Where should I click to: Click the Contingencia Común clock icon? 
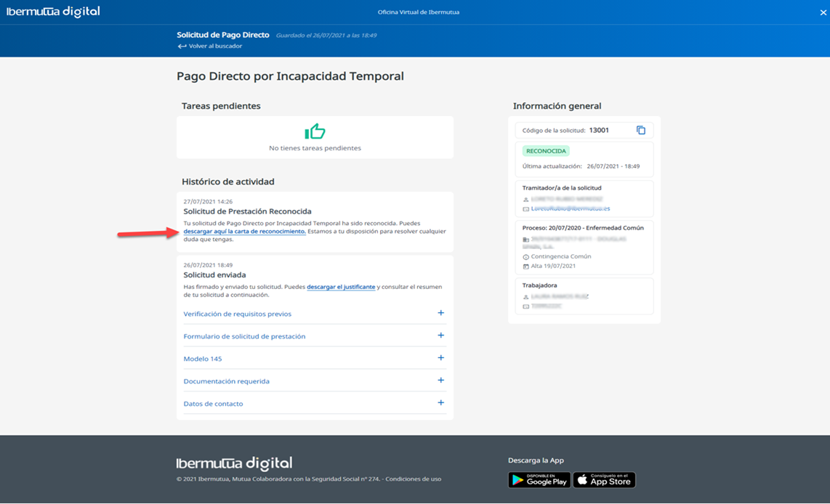[525, 257]
